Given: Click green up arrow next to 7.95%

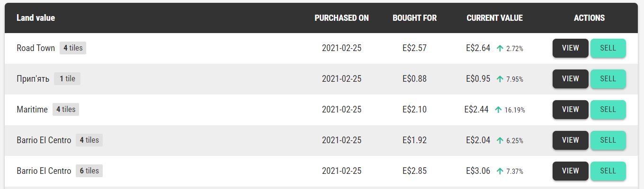Looking at the screenshot, I should pyautogui.click(x=500, y=79).
